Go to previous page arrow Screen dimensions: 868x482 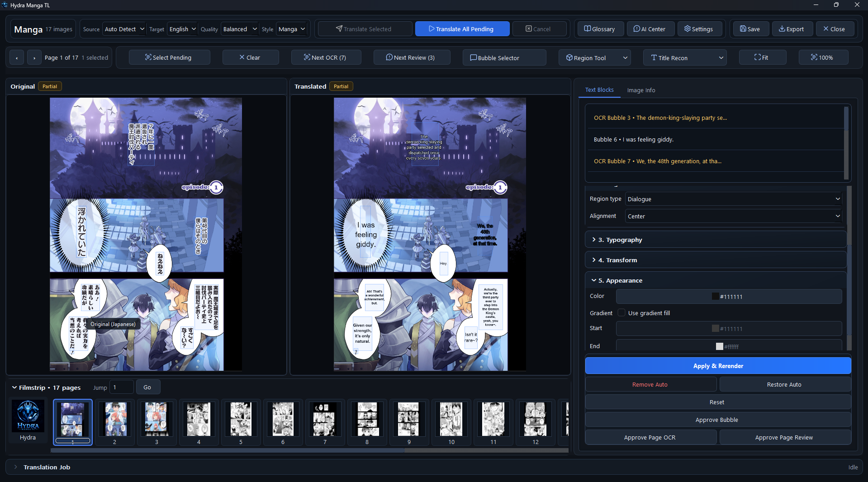[x=17, y=58]
